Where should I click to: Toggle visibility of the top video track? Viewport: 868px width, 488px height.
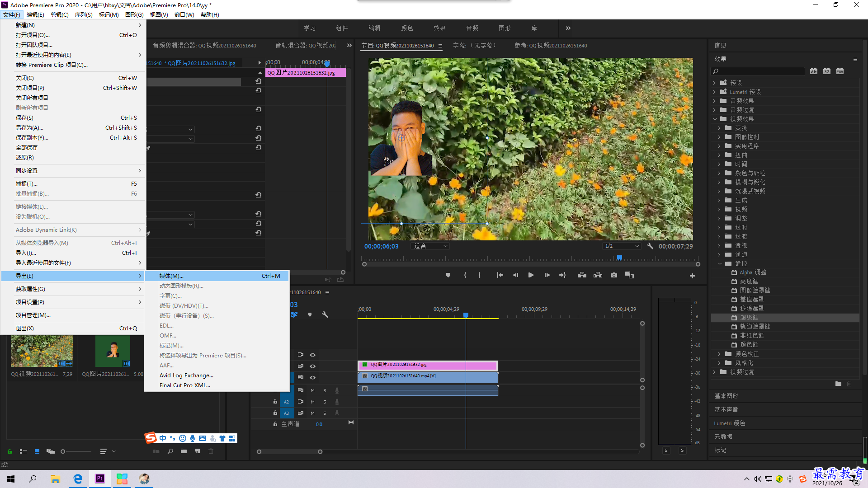click(312, 355)
